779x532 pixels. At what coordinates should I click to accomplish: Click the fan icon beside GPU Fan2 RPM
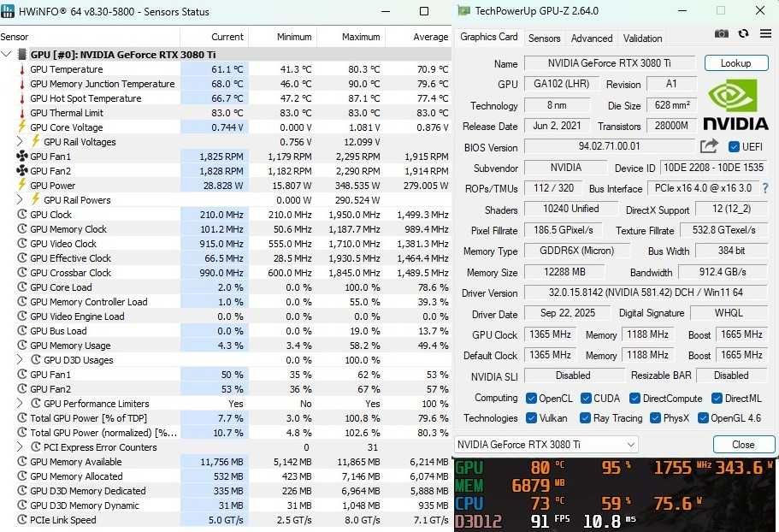pos(22,170)
